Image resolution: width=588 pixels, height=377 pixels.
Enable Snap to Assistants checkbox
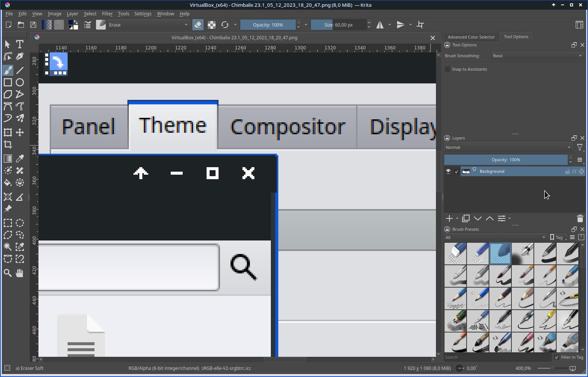tap(448, 69)
